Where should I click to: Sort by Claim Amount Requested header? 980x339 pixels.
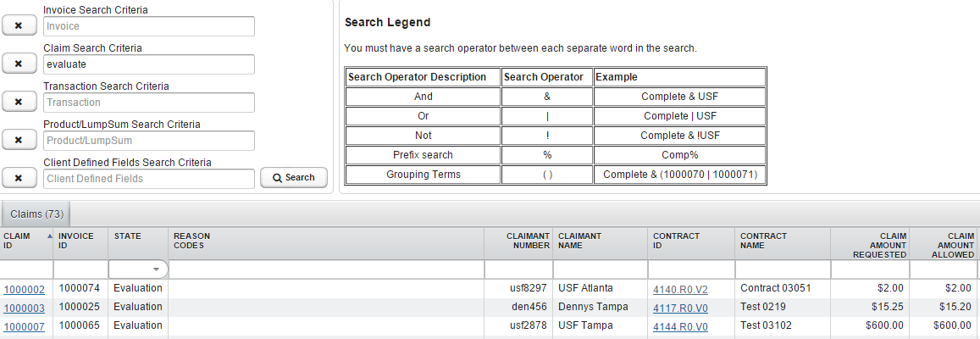869,245
